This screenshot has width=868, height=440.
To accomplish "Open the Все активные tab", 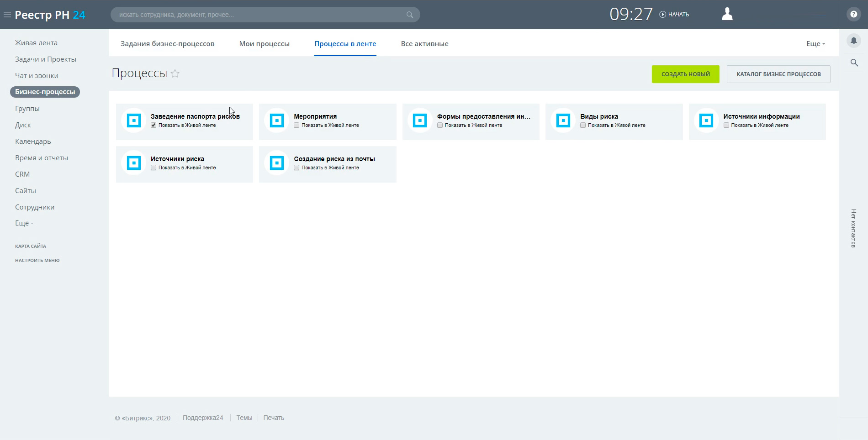I will tap(424, 44).
